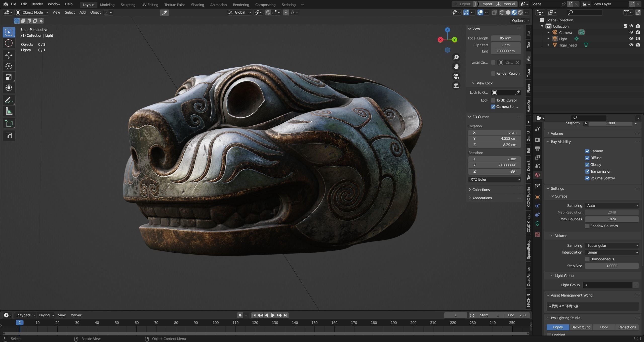The height and width of the screenshot is (342, 644).
Task: Hide Light object in viewport
Action: coord(631,39)
